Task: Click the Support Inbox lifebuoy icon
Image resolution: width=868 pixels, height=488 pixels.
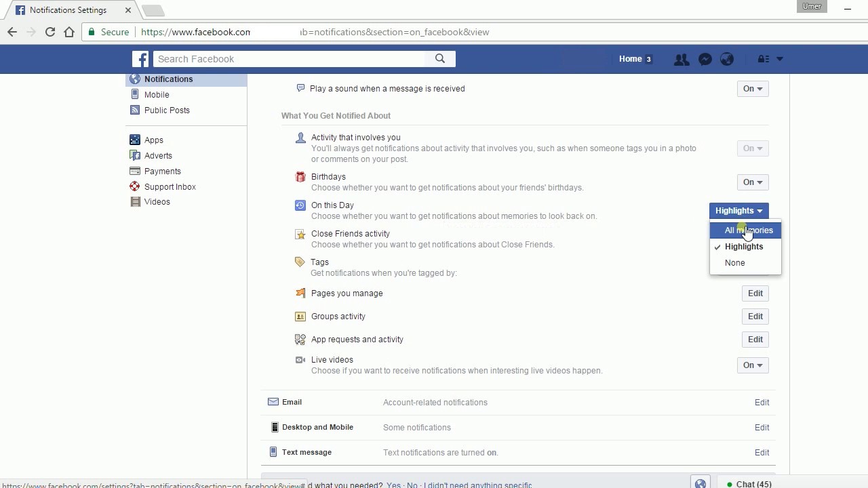Action: (135, 186)
